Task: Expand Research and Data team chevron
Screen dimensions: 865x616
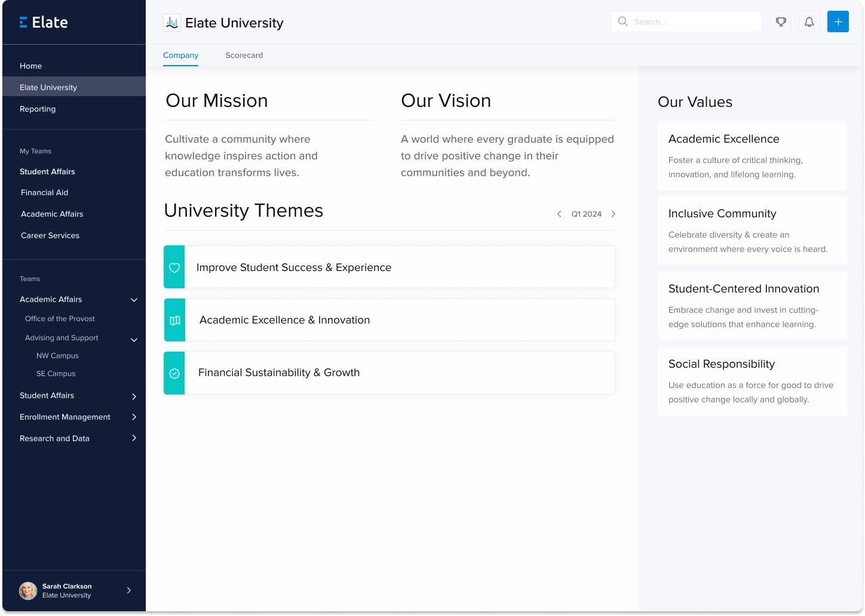Action: 134,438
